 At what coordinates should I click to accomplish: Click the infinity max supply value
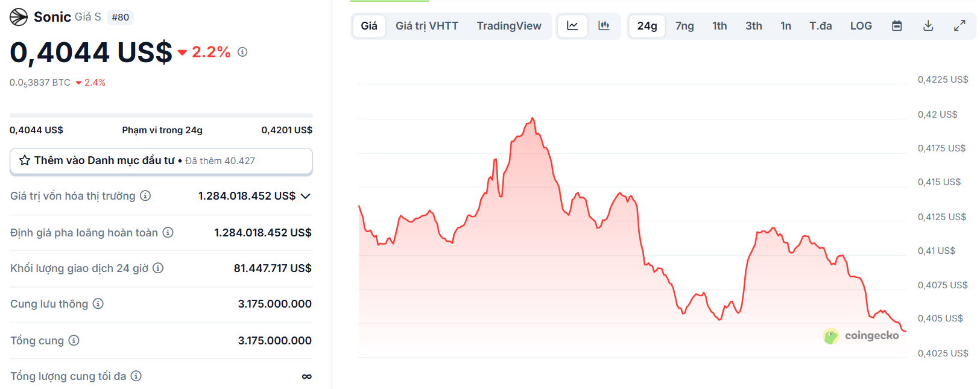click(x=307, y=376)
